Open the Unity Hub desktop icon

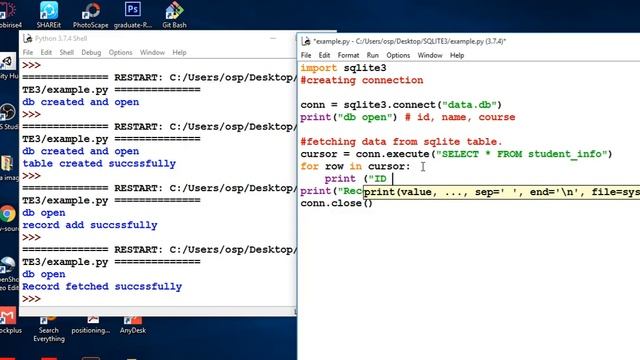coord(7,62)
